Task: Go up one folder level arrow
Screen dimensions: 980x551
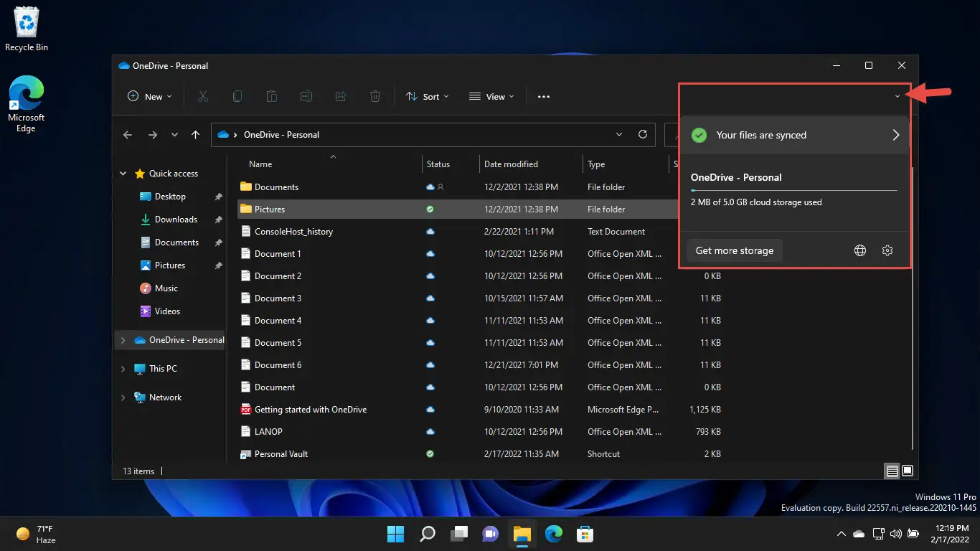Action: (x=195, y=134)
